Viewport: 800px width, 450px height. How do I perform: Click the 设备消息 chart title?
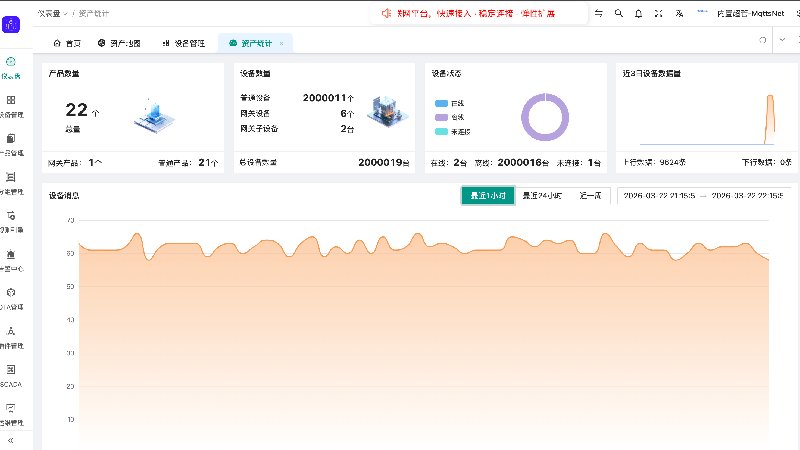(64, 195)
